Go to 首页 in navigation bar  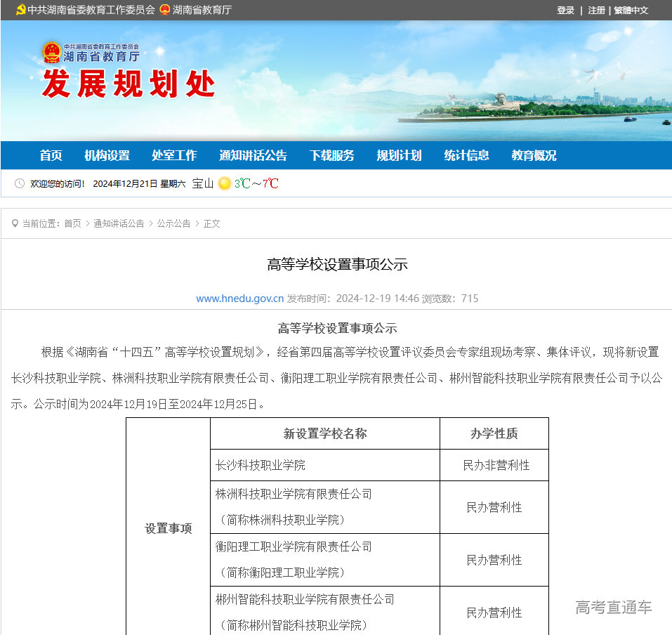tap(51, 155)
